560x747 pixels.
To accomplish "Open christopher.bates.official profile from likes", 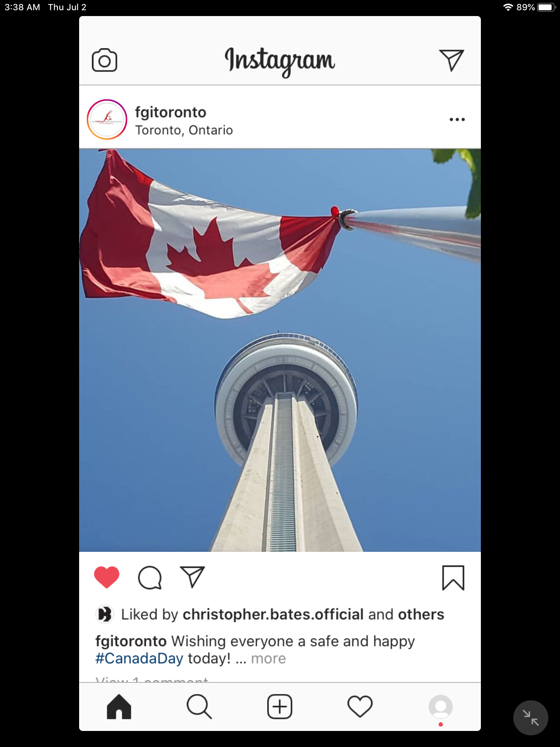I will click(273, 615).
